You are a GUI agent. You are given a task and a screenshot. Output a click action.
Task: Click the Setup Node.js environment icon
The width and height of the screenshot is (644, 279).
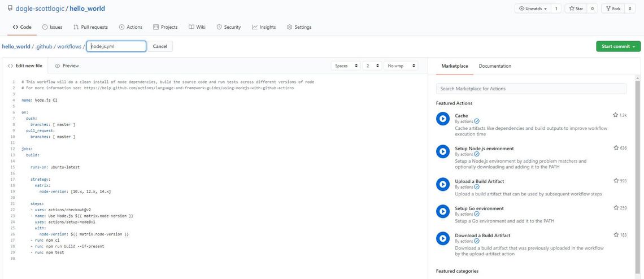(442, 151)
